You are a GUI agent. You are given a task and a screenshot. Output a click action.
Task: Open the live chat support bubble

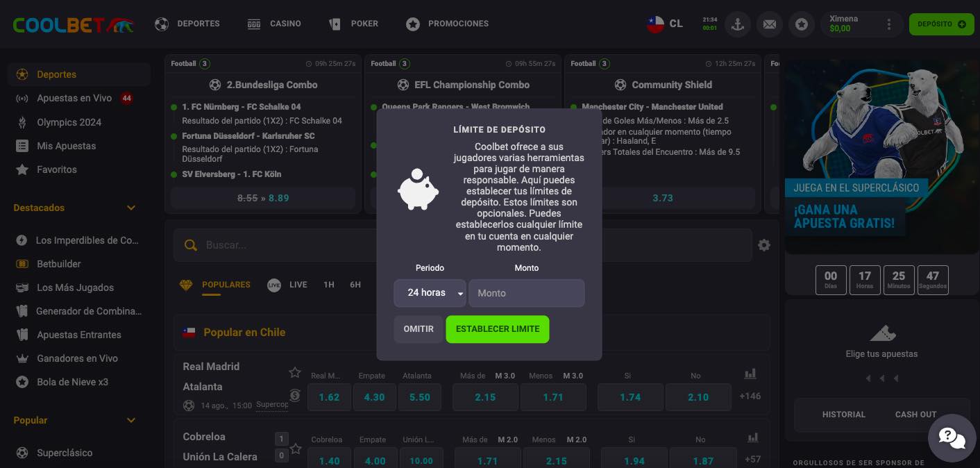tap(951, 437)
